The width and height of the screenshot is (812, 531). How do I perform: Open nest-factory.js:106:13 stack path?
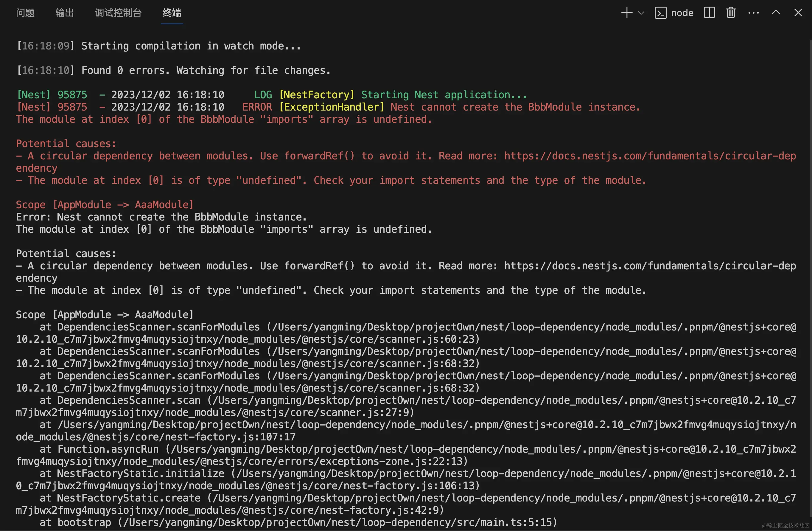(x=406, y=479)
